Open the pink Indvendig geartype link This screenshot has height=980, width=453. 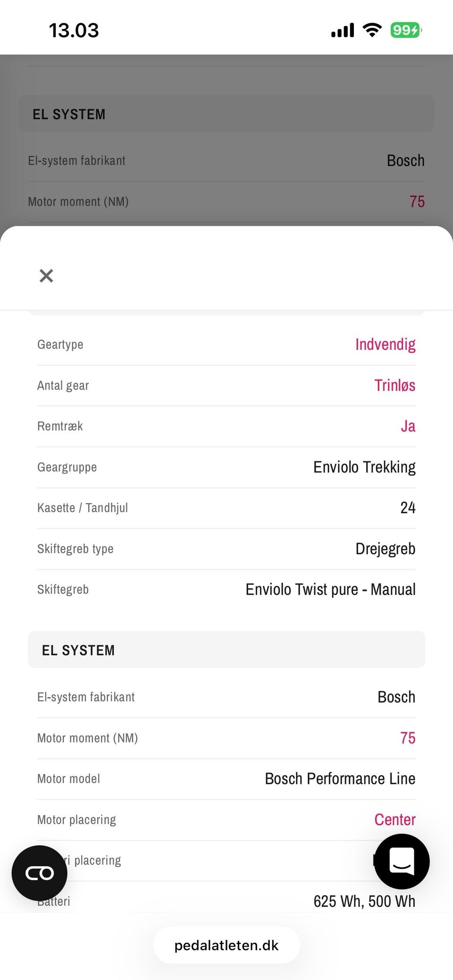pyautogui.click(x=385, y=344)
